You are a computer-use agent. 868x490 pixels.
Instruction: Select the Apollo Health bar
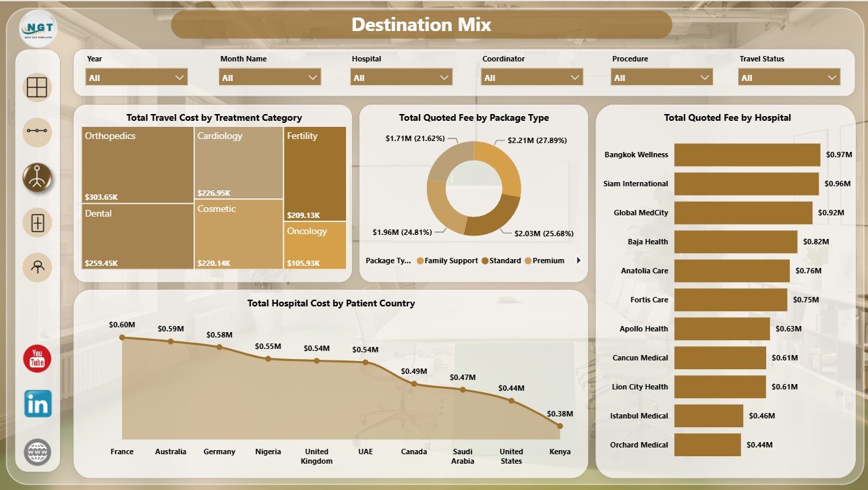click(x=722, y=329)
